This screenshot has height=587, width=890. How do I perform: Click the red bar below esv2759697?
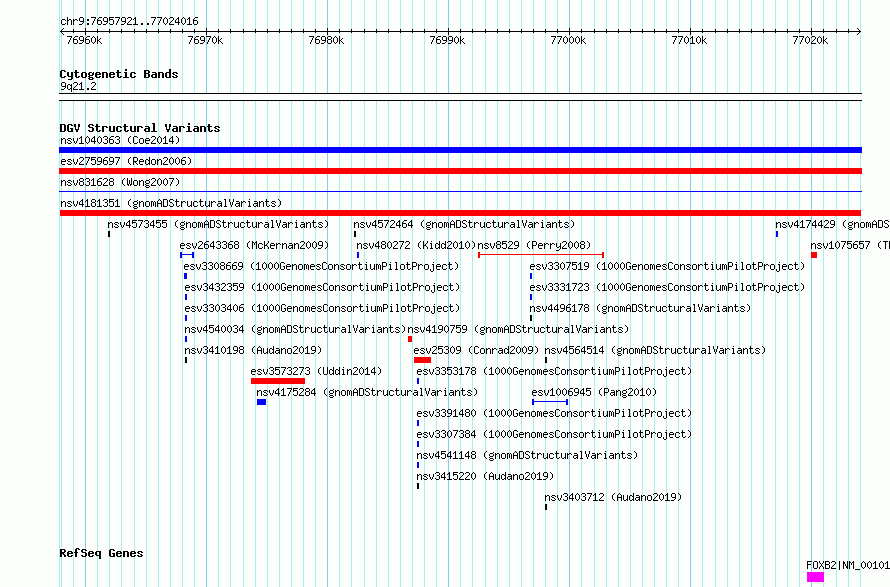pyautogui.click(x=460, y=171)
